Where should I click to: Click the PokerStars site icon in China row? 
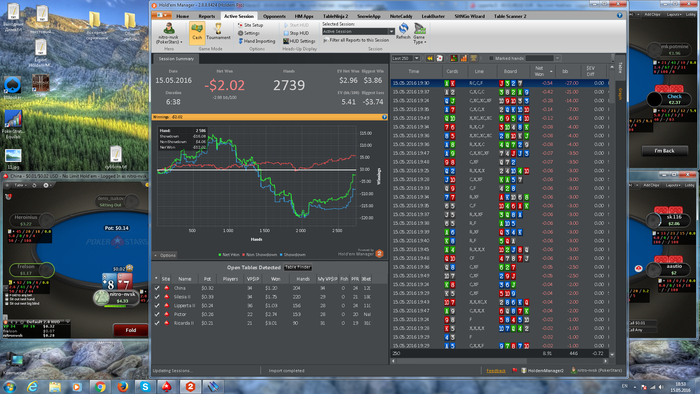167,288
